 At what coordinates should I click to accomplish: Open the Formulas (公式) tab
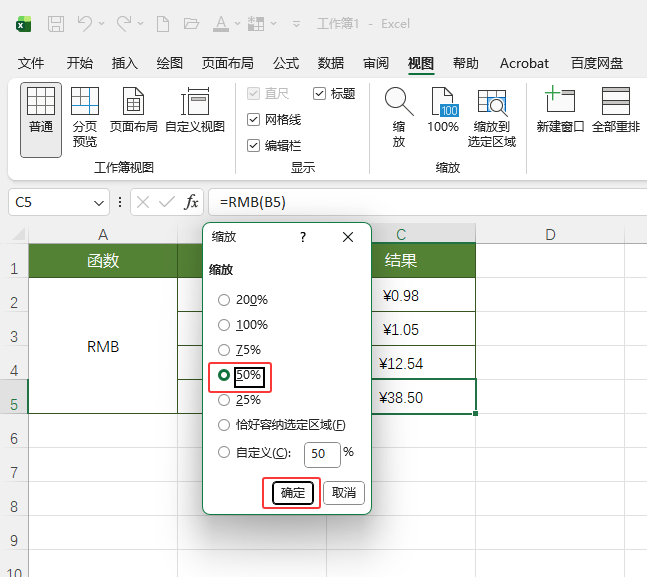[286, 63]
